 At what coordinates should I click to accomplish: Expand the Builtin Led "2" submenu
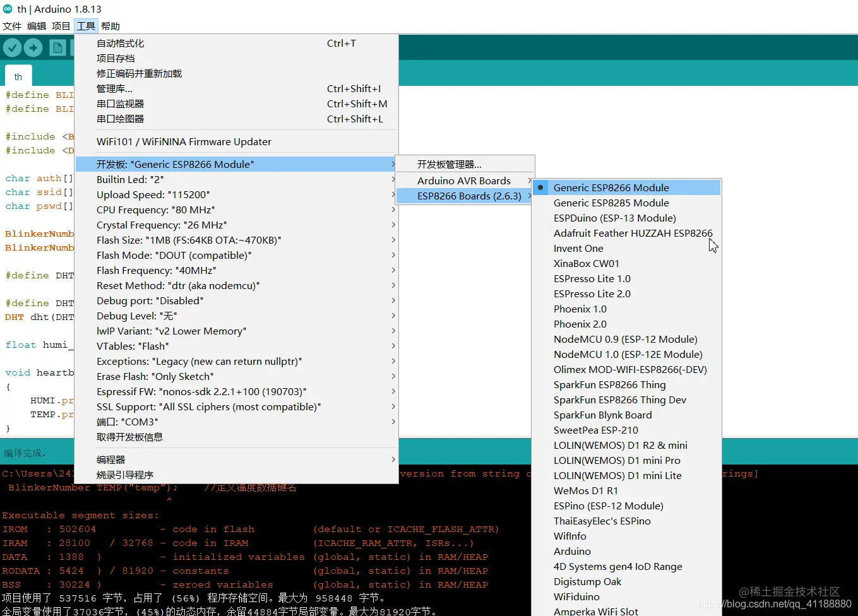tap(237, 179)
